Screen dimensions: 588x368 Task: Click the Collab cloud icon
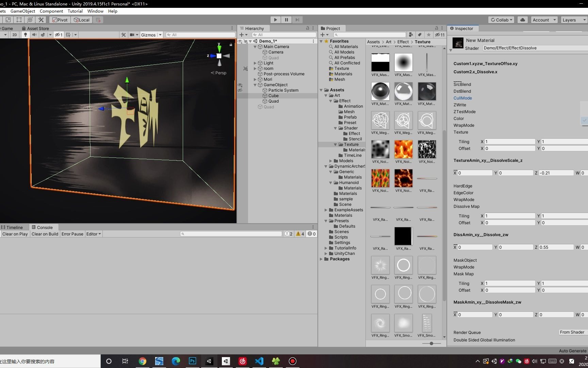coord(522,20)
